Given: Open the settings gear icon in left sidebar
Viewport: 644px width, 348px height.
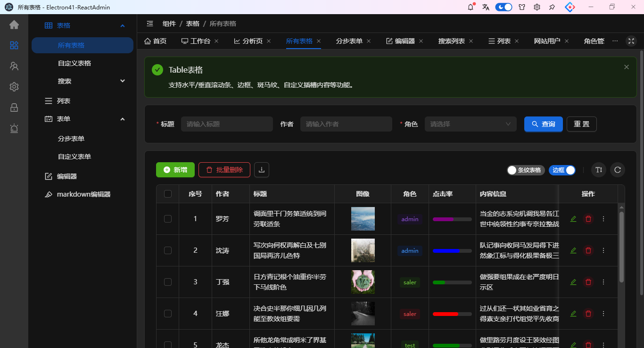Looking at the screenshot, I should click(14, 87).
